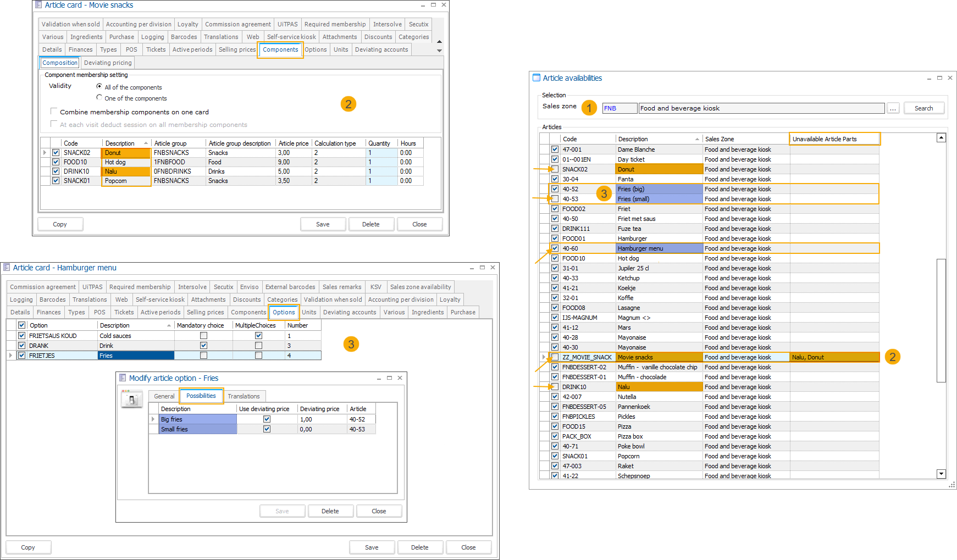The width and height of the screenshot is (957, 560).
Task: Switch to the Deviating pricing tab
Action: point(108,63)
